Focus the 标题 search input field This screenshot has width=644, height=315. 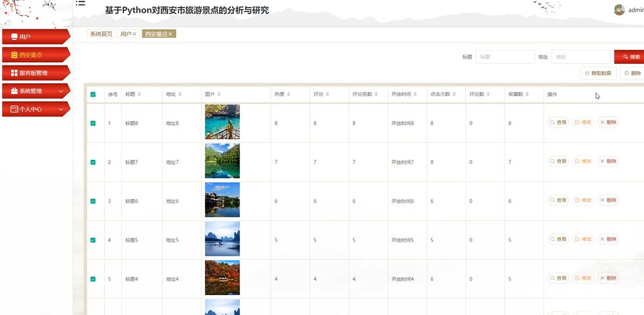pyautogui.click(x=505, y=57)
